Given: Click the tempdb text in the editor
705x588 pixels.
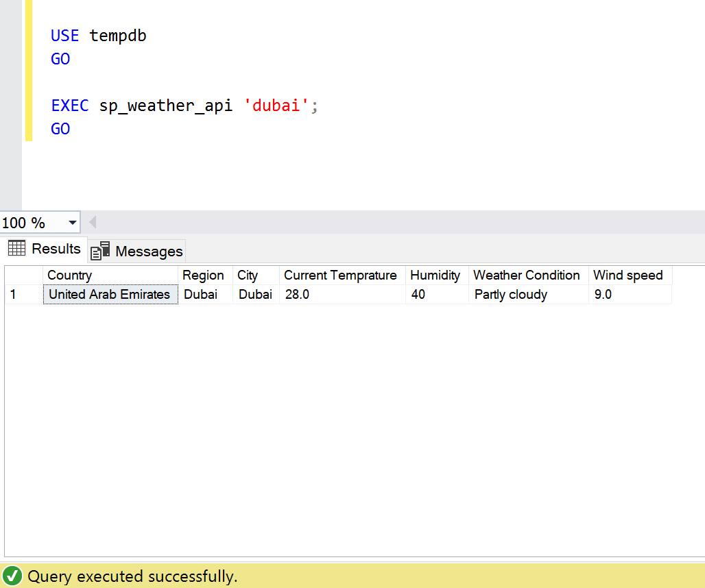Looking at the screenshot, I should (118, 36).
